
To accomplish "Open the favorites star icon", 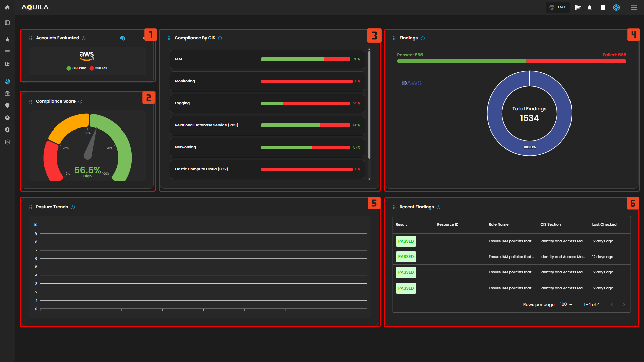I will (x=7, y=40).
